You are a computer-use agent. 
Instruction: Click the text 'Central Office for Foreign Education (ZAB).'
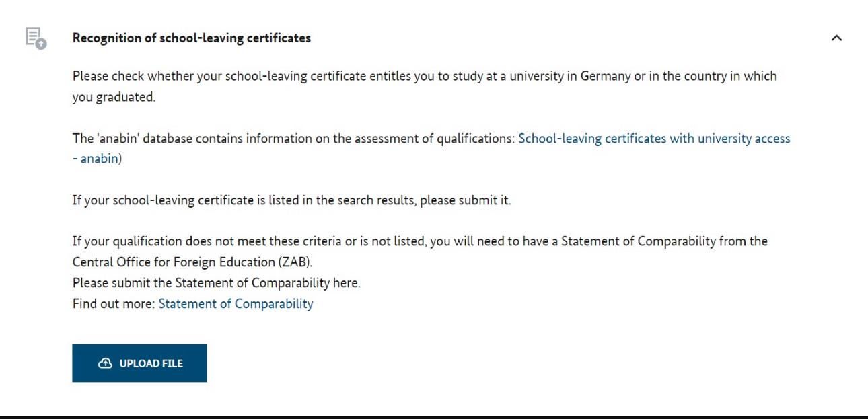192,262
